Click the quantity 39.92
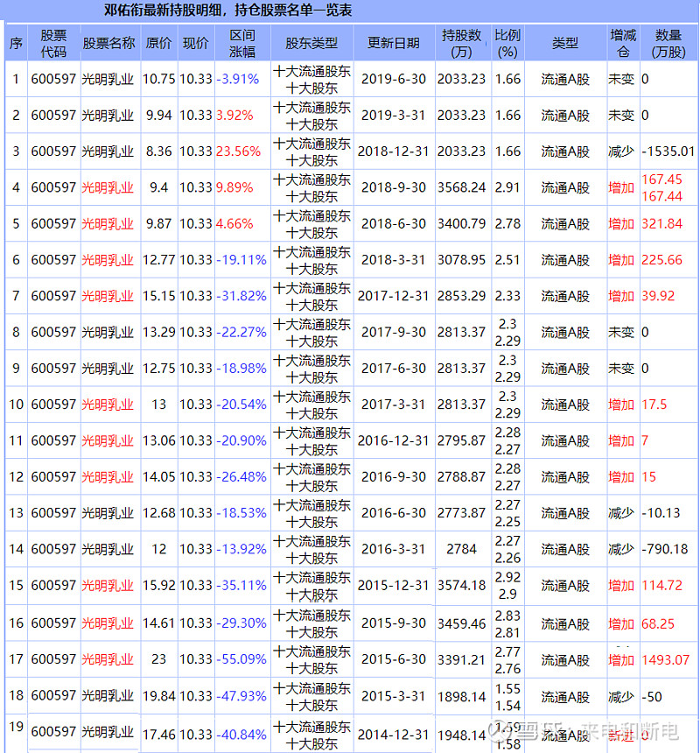The image size is (700, 753). tap(658, 296)
